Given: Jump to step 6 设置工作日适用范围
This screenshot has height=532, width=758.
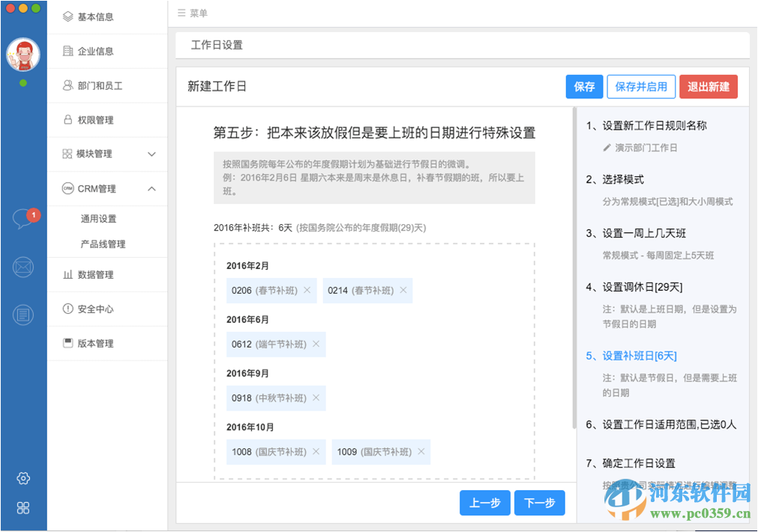Looking at the screenshot, I should point(661,424).
